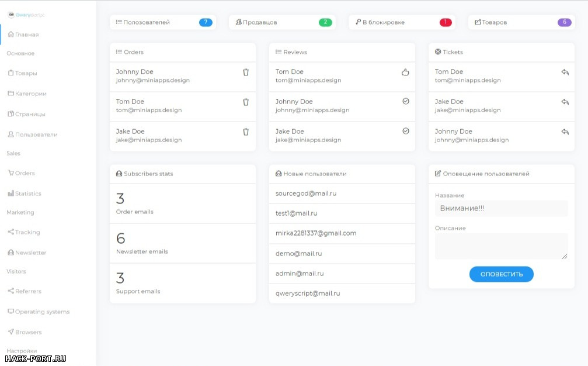Remove Jake Doe's order via trash icon
588x366 pixels.
246,132
